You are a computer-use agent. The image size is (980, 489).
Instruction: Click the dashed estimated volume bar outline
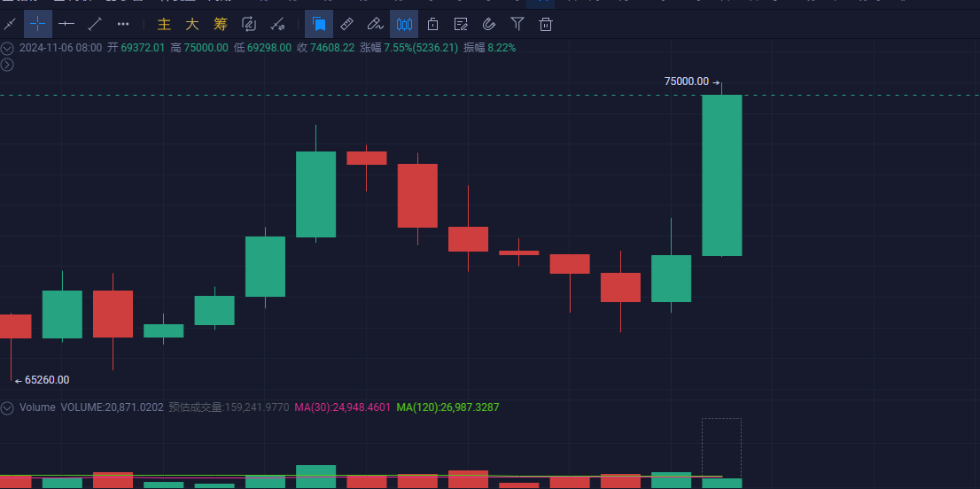pos(722,448)
